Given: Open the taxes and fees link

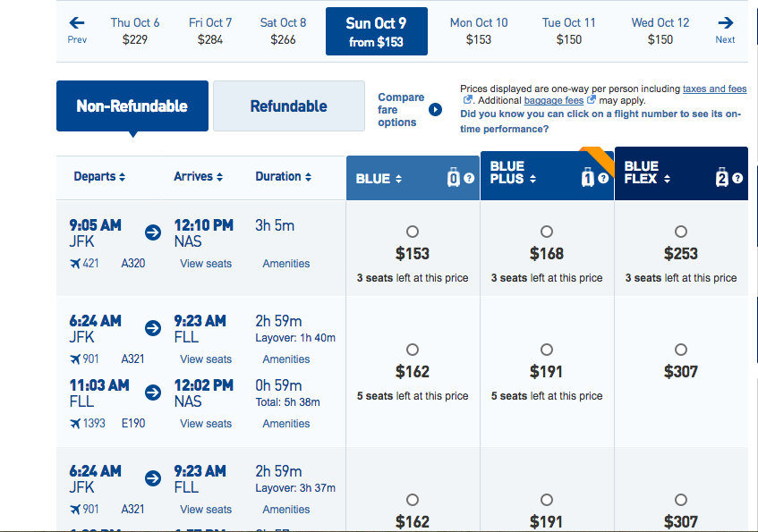Looking at the screenshot, I should 714,89.
